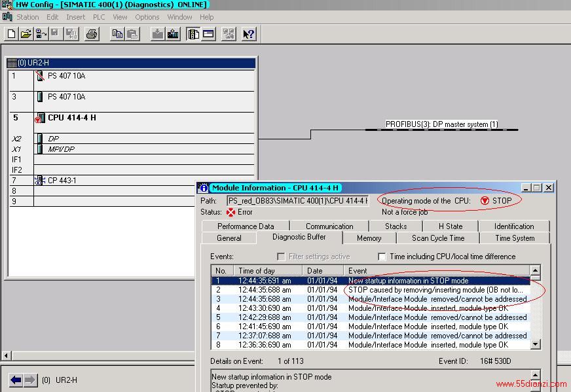
Task: Switch to the General tab
Action: 229,238
